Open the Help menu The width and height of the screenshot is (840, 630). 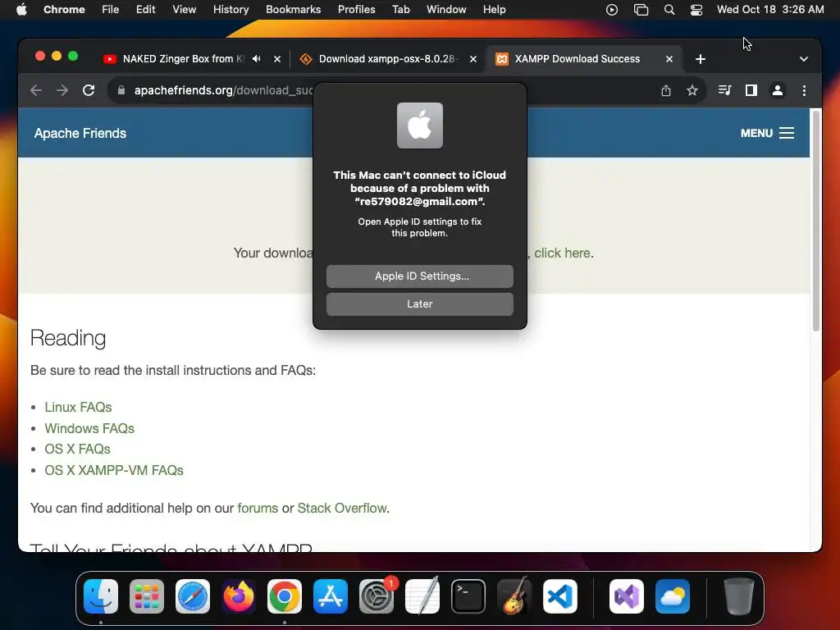pos(494,10)
